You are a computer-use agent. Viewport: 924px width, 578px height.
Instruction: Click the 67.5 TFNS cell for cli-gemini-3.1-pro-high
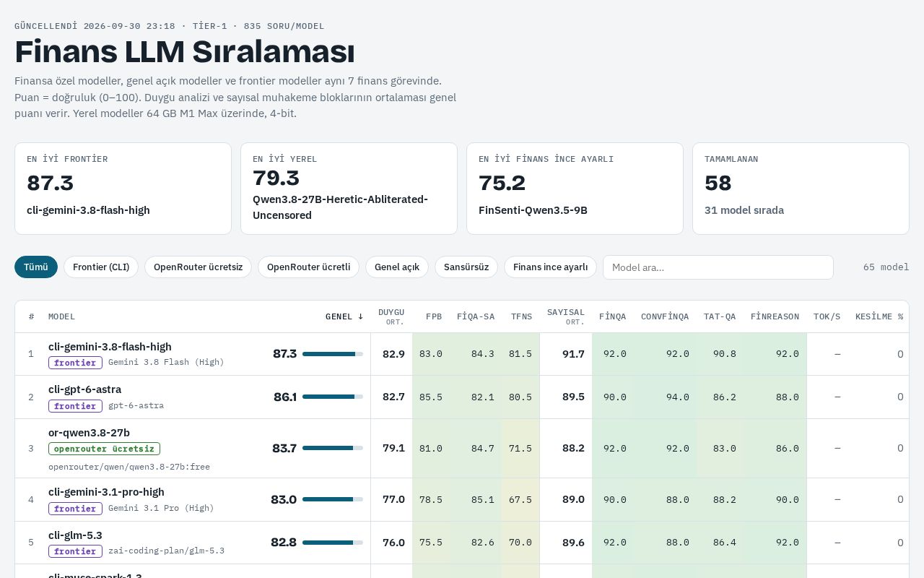coord(520,499)
